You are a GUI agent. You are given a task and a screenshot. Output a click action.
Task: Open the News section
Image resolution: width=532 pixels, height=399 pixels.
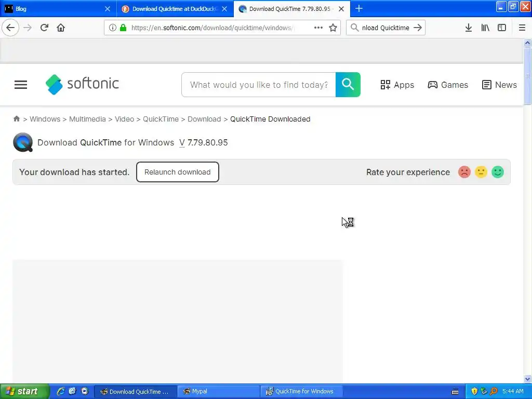[x=499, y=85]
